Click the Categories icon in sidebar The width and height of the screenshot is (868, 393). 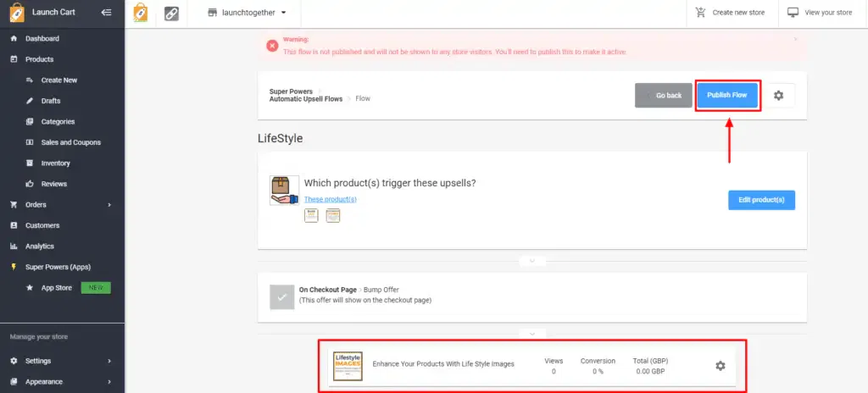[x=30, y=122]
